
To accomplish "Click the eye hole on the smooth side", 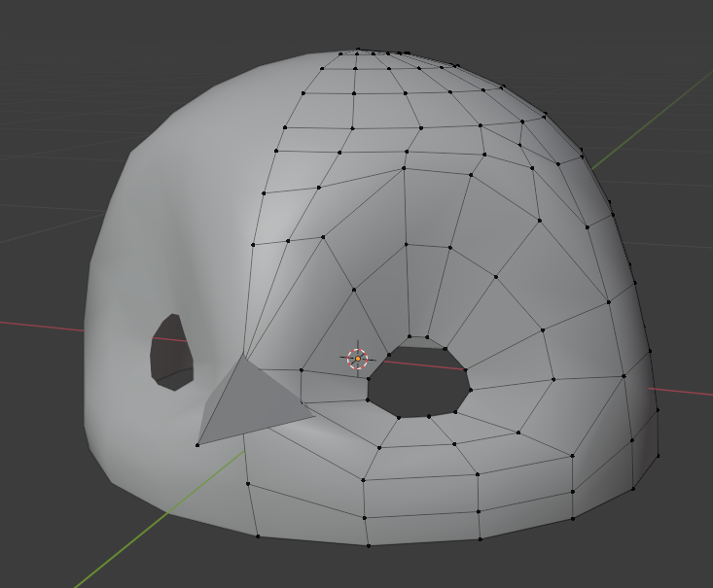I will coord(172,352).
